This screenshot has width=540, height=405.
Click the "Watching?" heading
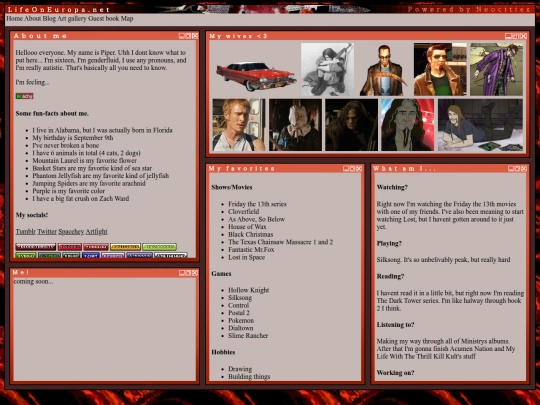[392, 187]
